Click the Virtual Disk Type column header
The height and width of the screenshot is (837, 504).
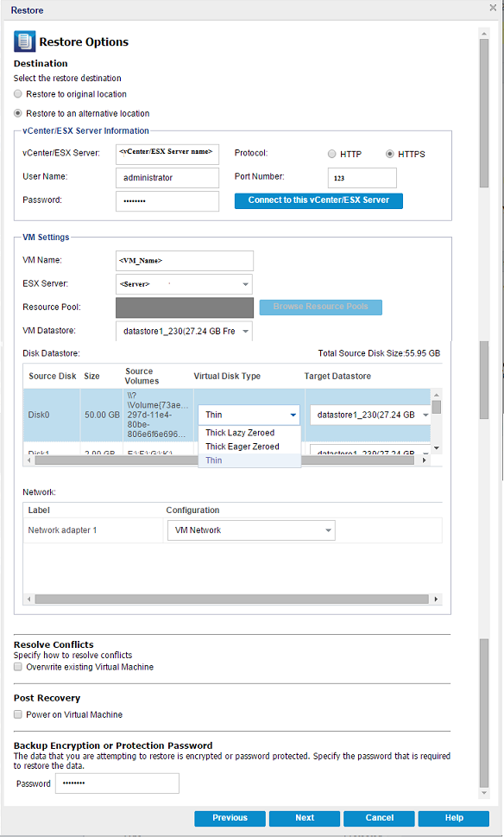tap(227, 376)
